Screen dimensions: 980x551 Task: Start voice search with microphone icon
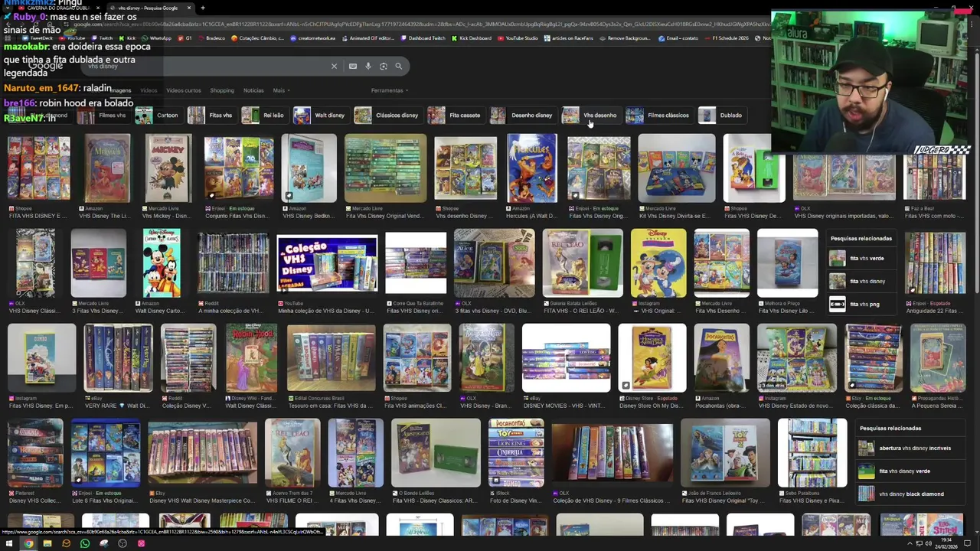368,67
